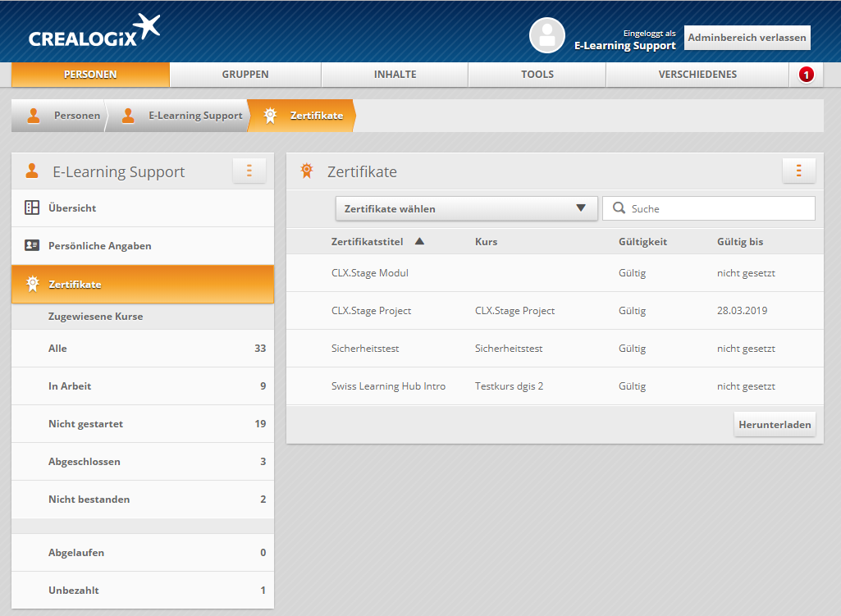This screenshot has width=841, height=616.
Task: Switch to the INHALTE tab
Action: coord(395,75)
